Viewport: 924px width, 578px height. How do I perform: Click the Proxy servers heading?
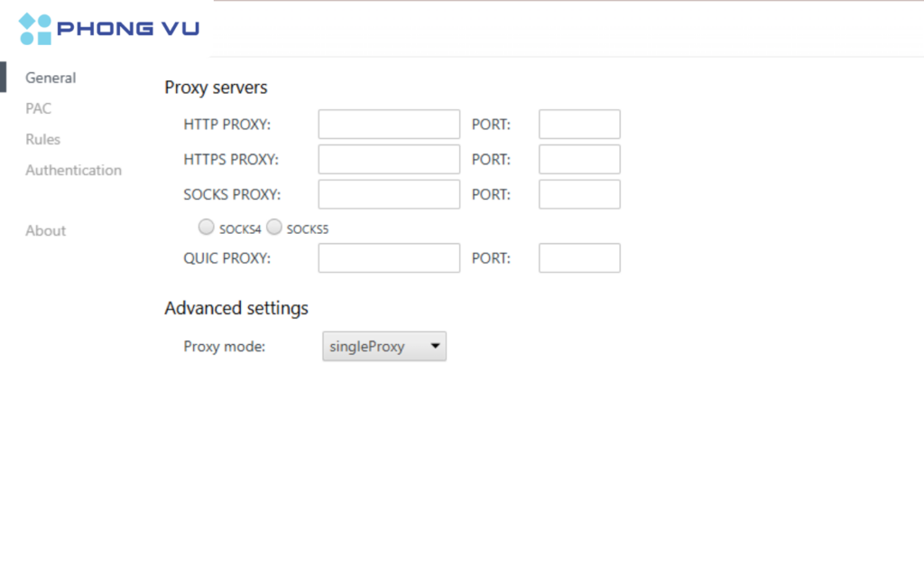tap(215, 88)
